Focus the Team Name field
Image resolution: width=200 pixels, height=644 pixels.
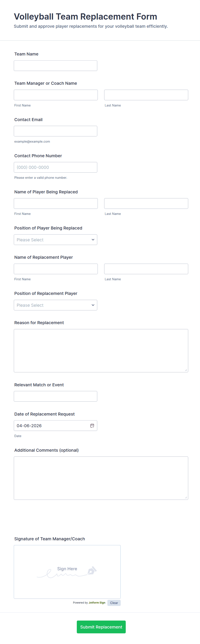tap(55, 66)
